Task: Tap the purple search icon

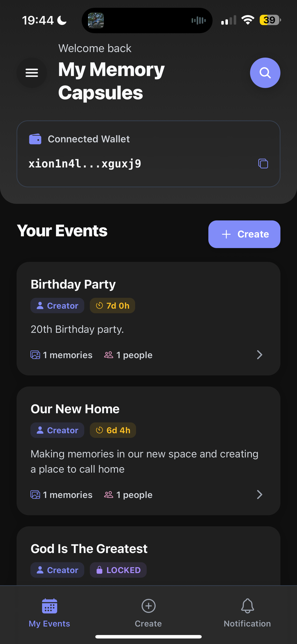Action: (265, 73)
